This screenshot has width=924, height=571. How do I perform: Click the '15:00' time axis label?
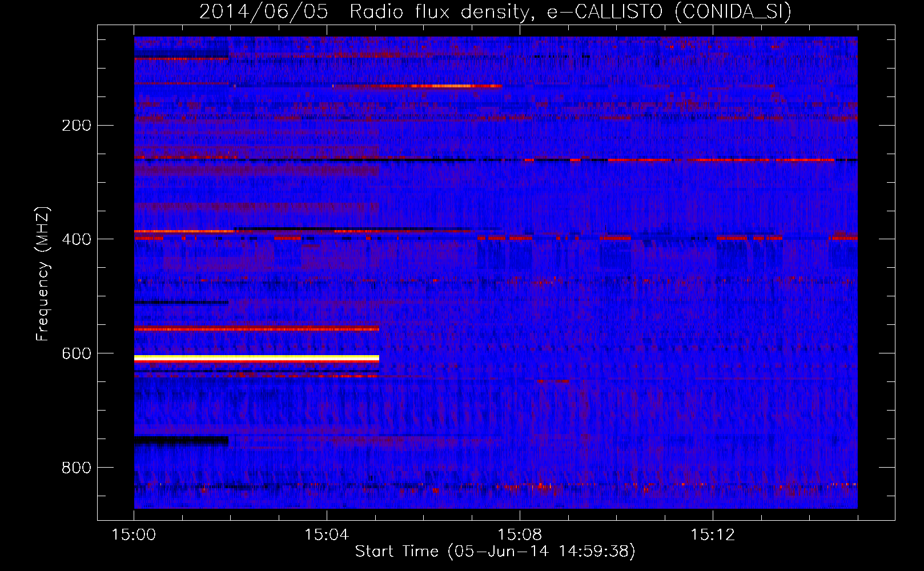coord(134,535)
